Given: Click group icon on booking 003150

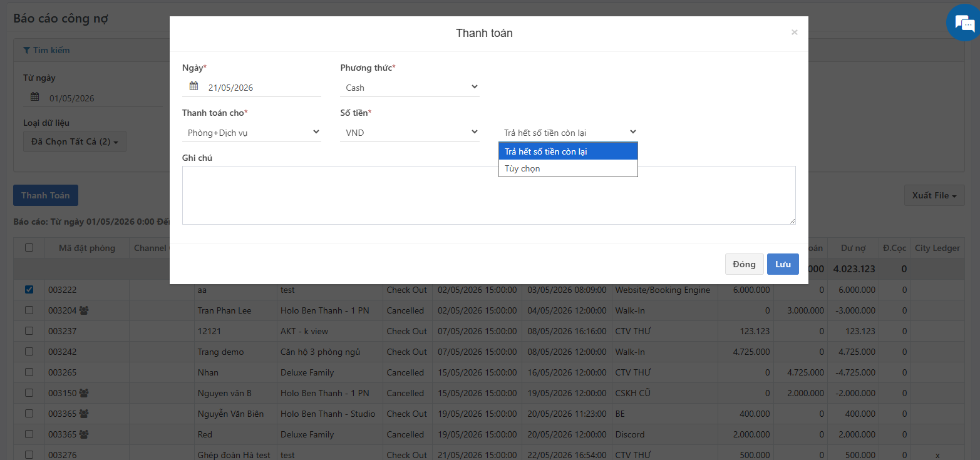Looking at the screenshot, I should (84, 393).
